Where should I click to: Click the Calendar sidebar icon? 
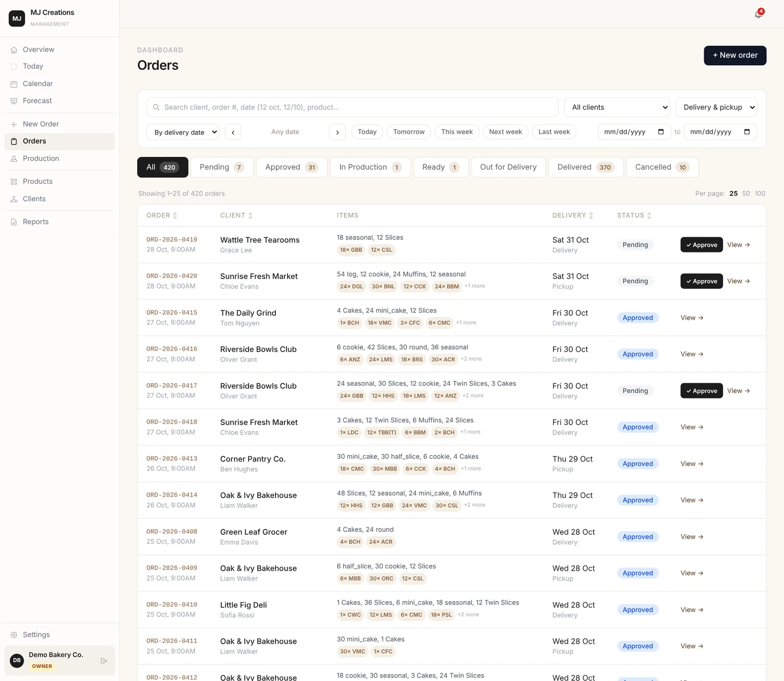tap(14, 84)
